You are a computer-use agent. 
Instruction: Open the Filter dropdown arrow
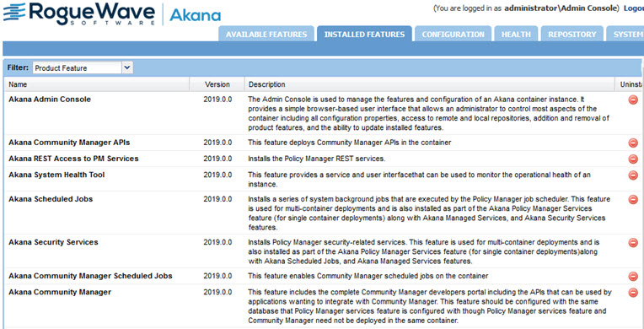[x=127, y=67]
